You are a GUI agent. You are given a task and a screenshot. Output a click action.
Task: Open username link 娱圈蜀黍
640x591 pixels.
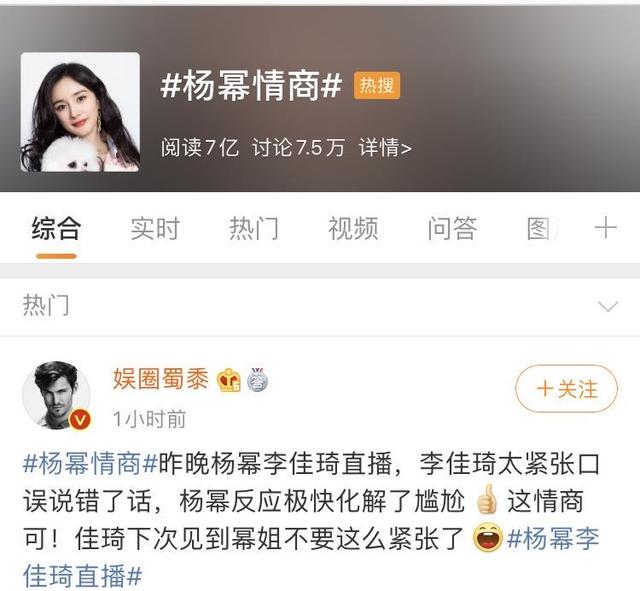click(161, 379)
